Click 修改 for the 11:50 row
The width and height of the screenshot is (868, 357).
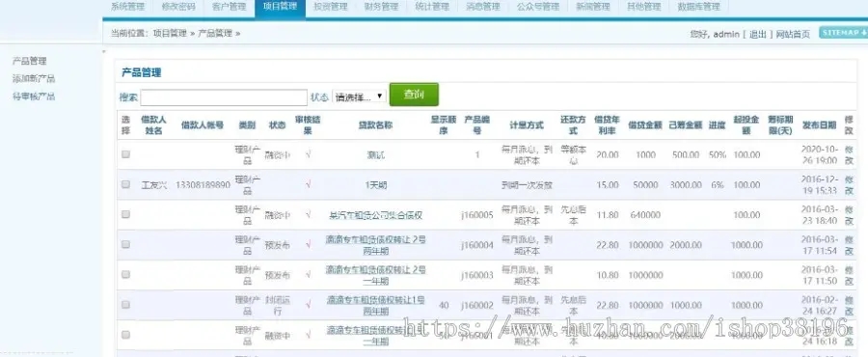[x=849, y=275]
